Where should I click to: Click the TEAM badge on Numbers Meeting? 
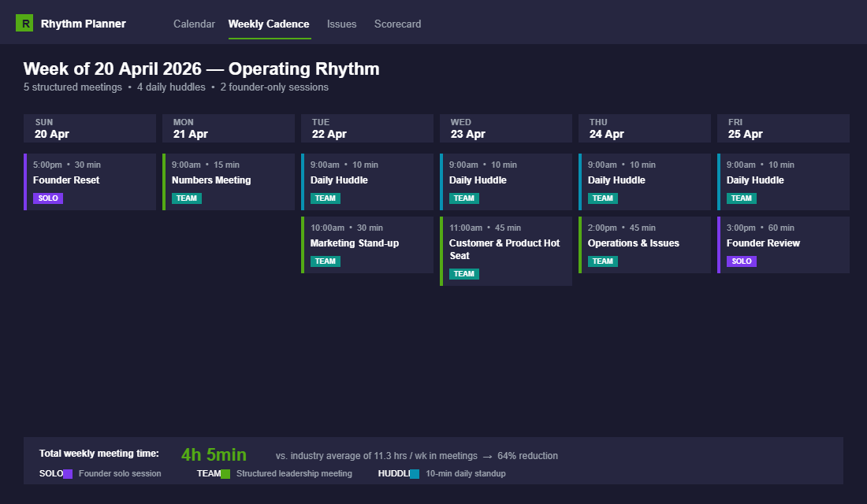(186, 198)
